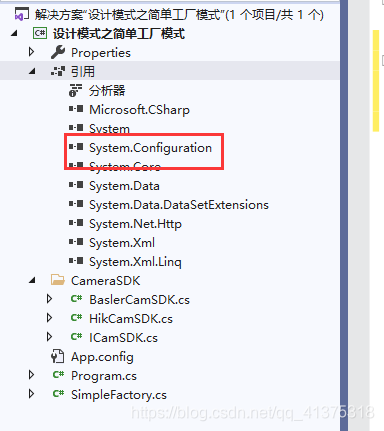Open the Program.cs file
The width and height of the screenshot is (384, 431).
pos(104,376)
